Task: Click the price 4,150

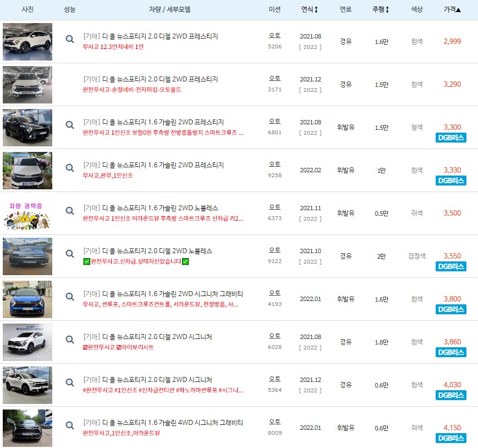Action: click(x=452, y=428)
